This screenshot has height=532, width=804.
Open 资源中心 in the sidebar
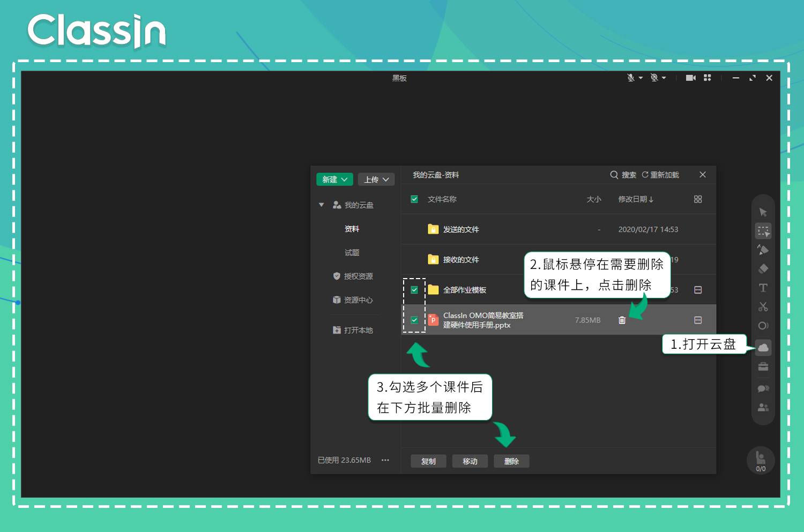[353, 300]
